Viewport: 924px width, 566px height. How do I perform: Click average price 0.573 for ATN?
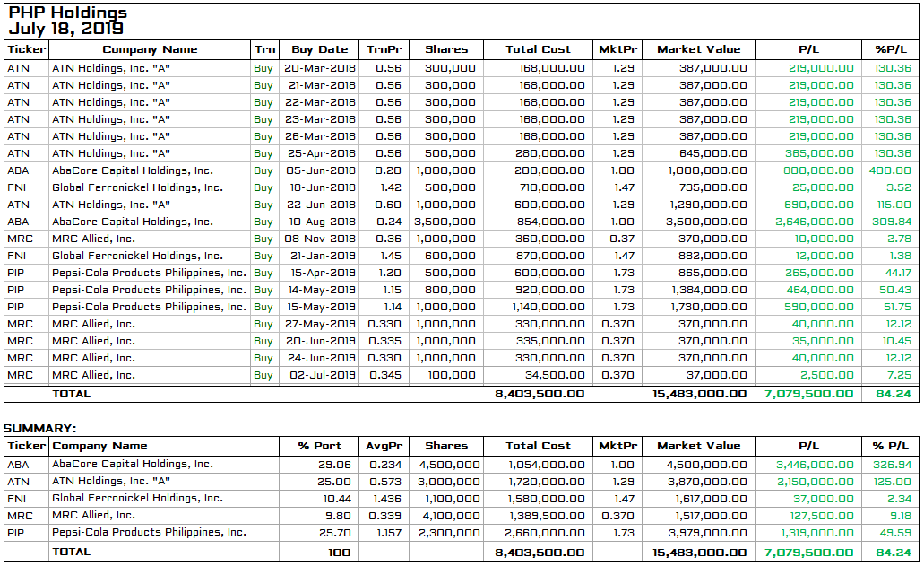(x=385, y=483)
